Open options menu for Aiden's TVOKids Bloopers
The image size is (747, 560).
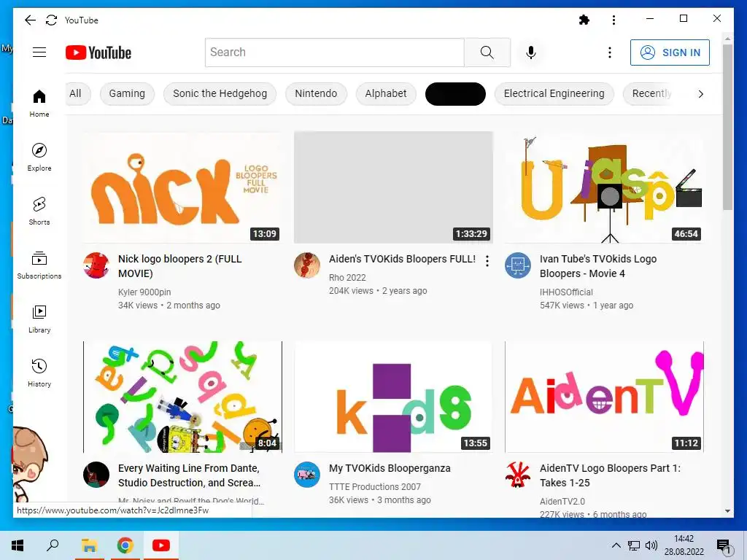487,261
